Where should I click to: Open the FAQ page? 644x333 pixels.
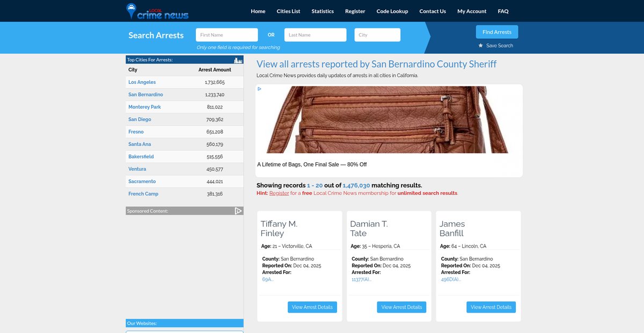[503, 11]
